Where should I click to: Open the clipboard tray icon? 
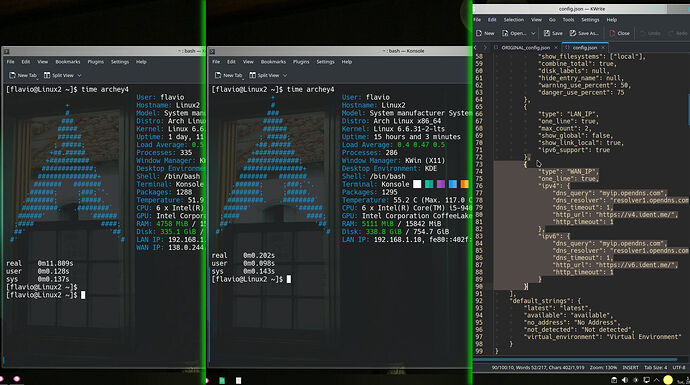[x=614, y=380]
